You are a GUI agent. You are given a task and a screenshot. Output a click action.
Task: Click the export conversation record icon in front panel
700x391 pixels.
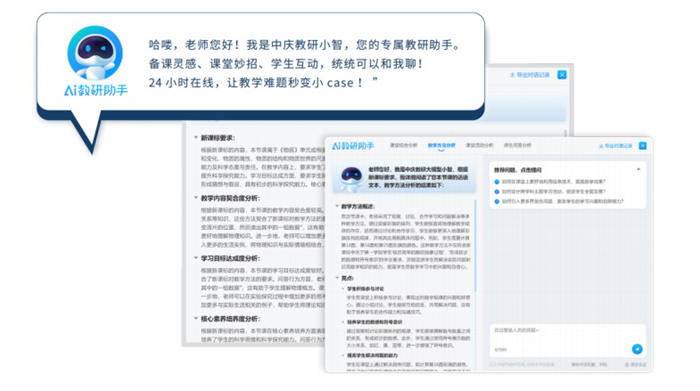pyautogui.click(x=601, y=146)
